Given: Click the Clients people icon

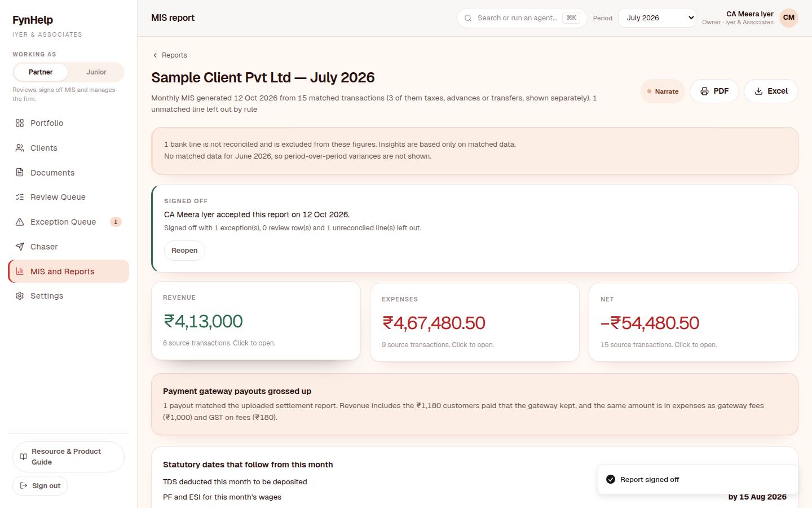Looking at the screenshot, I should coord(20,148).
